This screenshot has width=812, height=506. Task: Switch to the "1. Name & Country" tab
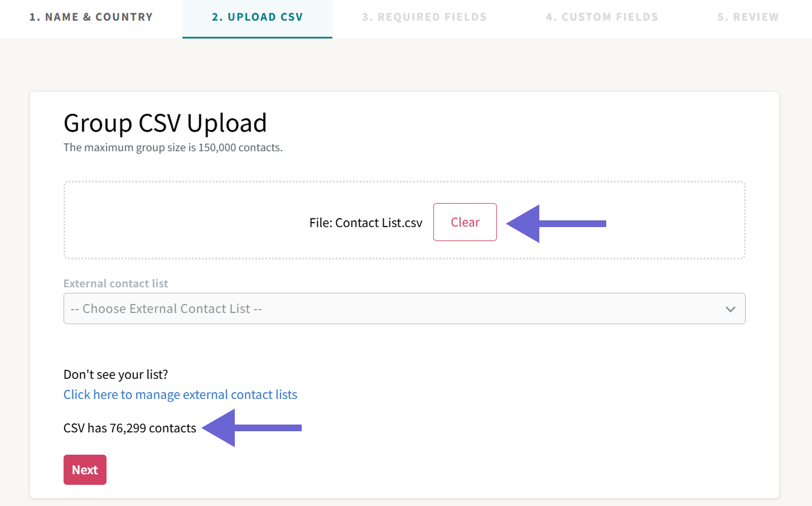coord(91,17)
